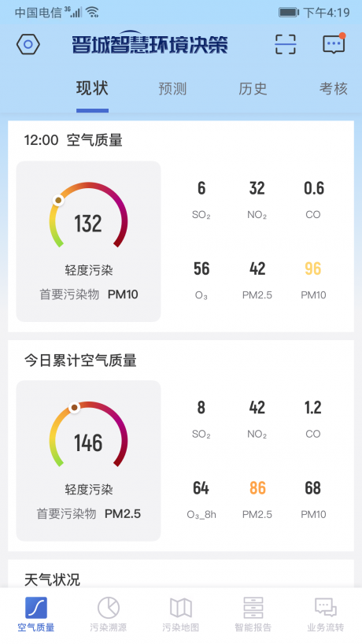Tap the scan QR code icon

click(285, 44)
